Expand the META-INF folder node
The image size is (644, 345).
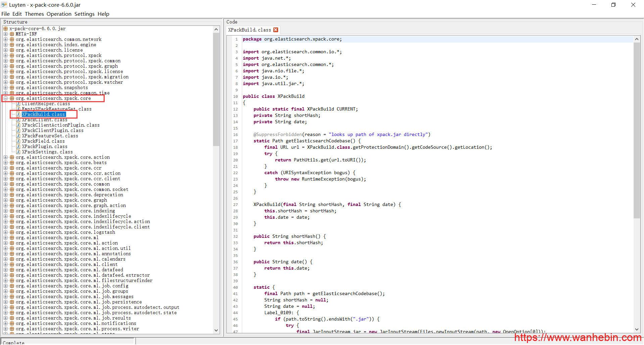6,34
